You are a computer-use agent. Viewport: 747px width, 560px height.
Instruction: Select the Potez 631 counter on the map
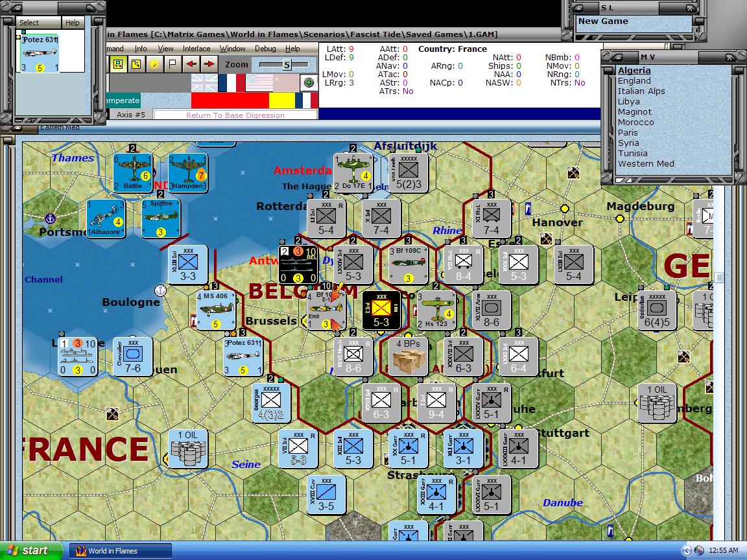243,356
